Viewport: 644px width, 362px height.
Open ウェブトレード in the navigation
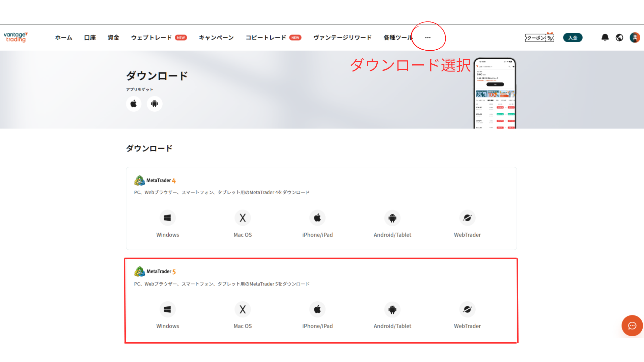(151, 38)
